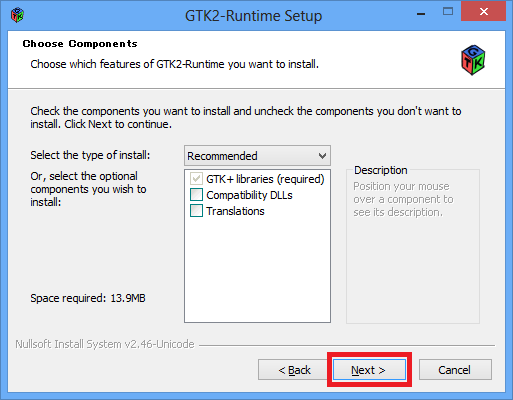Enable the Translations checkbox
This screenshot has width=513, height=400.
click(196, 211)
